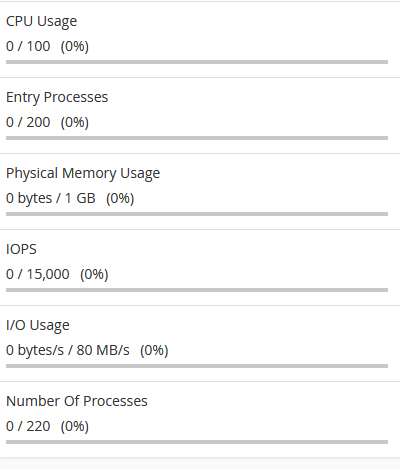Click the Entry Processes progress bar

coord(197,138)
